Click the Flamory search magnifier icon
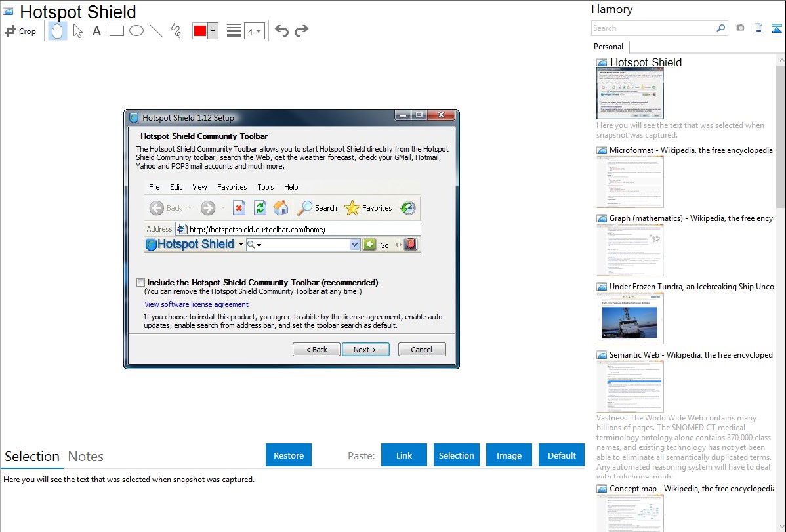This screenshot has width=786, height=532. (720, 28)
